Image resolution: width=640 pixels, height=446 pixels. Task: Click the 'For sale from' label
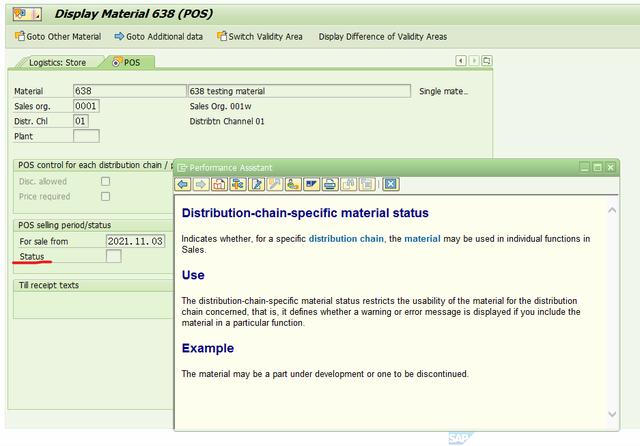pyautogui.click(x=44, y=242)
